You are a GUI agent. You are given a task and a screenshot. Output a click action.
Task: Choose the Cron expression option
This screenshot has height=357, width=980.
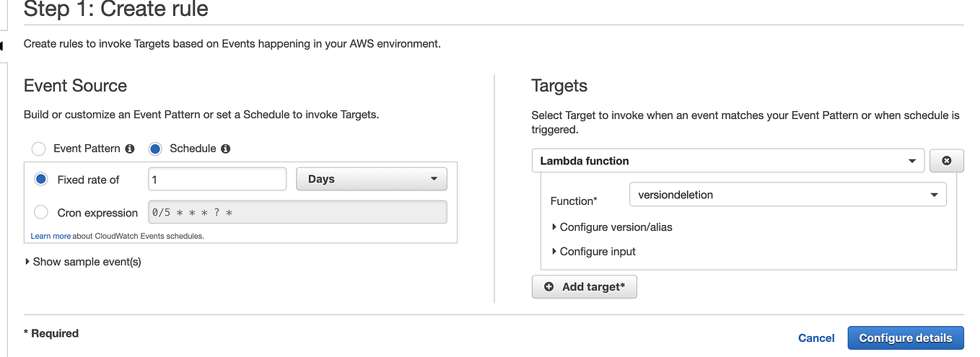point(42,212)
